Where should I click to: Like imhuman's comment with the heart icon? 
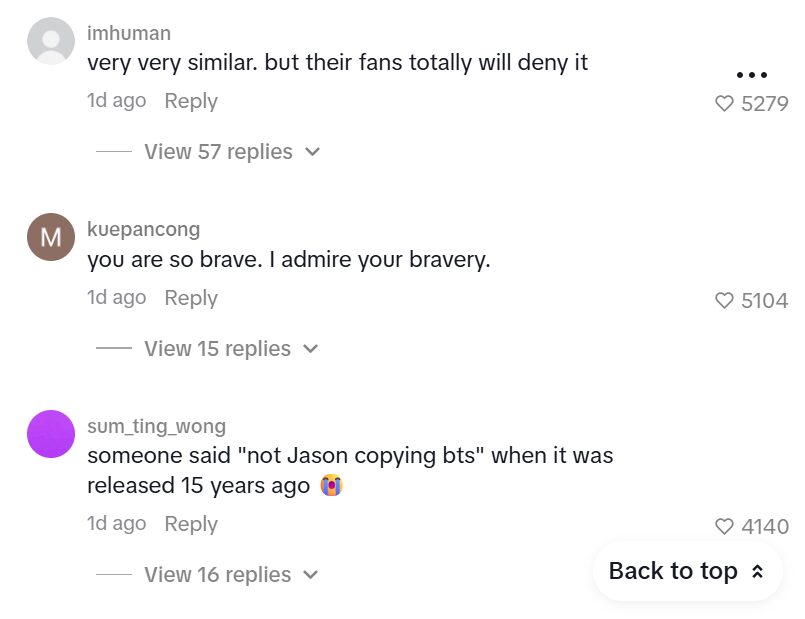click(x=725, y=103)
